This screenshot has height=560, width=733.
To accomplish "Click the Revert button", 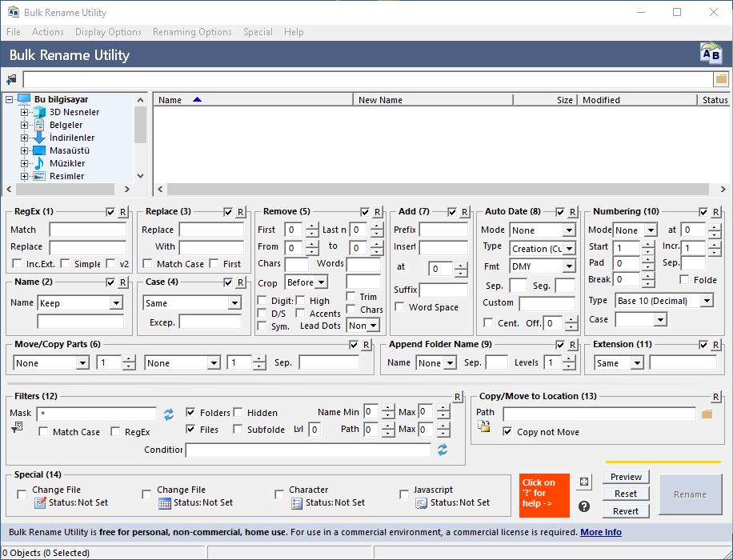I will pos(626,511).
